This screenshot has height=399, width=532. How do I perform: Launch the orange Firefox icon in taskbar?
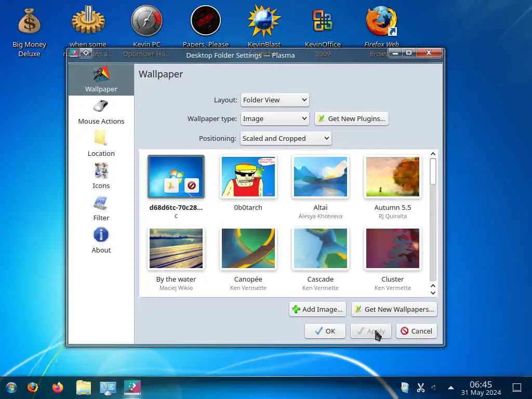pos(58,388)
